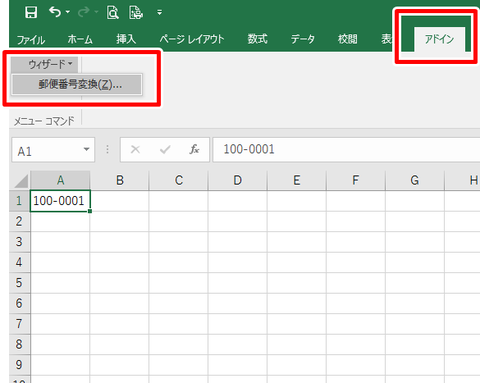Click the page setup icon beside Print Preview
Viewport: 480px width, 383px height.
pos(136,13)
